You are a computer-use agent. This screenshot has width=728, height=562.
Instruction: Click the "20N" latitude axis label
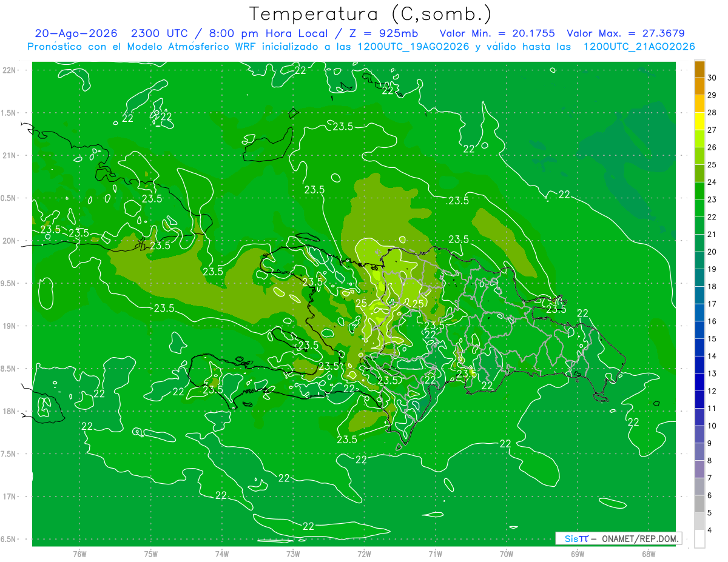click(10, 241)
